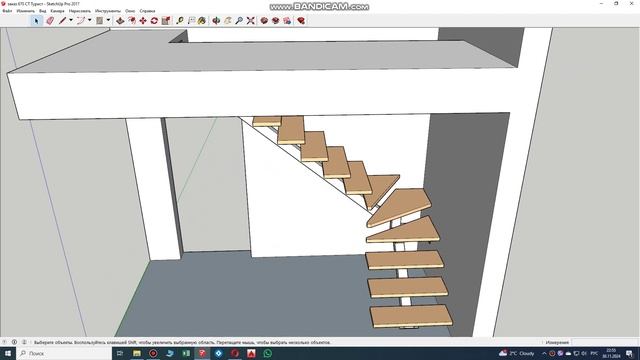Select the Tape Measure tool
The width and height of the screenshot is (640, 360).
coord(180,20)
